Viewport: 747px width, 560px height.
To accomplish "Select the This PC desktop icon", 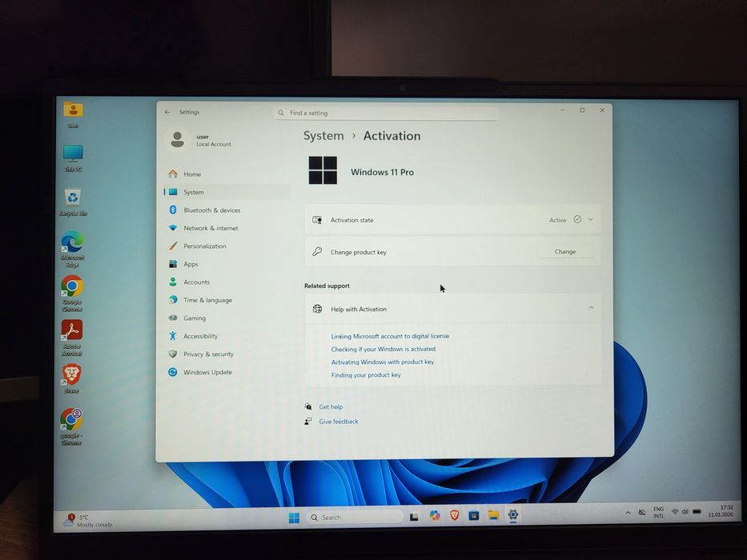I will (x=73, y=158).
